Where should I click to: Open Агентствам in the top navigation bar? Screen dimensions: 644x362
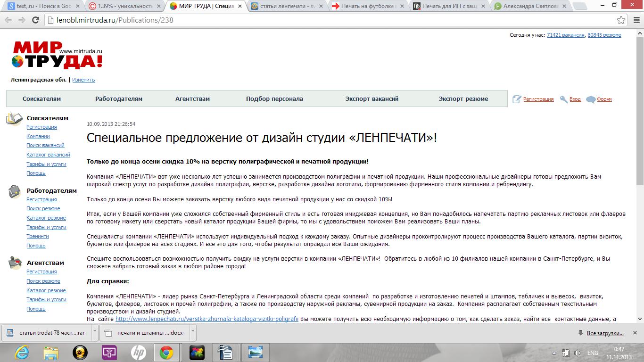192,99
